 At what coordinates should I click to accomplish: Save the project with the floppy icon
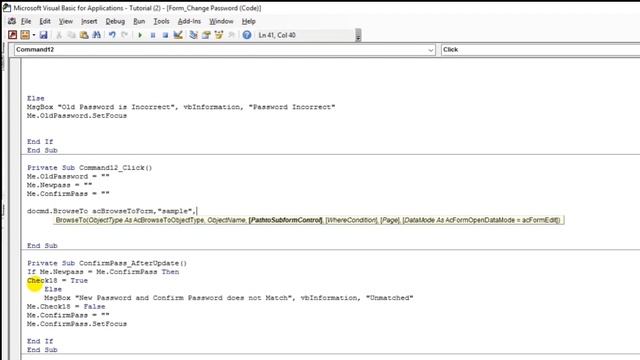(43, 35)
